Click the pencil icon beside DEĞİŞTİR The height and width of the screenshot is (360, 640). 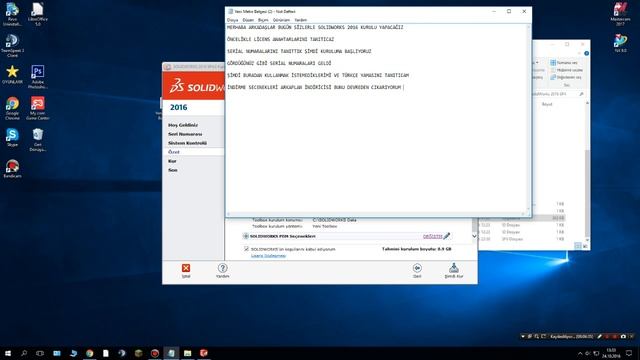[x=447, y=236]
